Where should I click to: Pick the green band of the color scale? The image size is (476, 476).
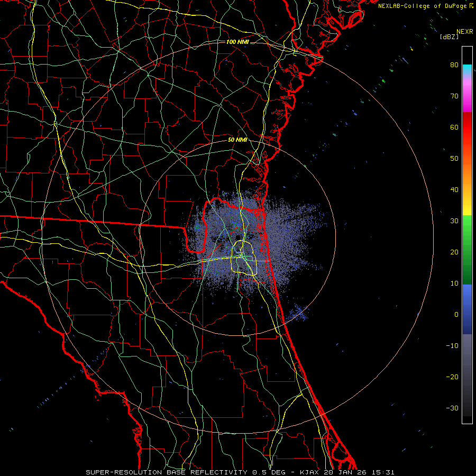point(467,250)
